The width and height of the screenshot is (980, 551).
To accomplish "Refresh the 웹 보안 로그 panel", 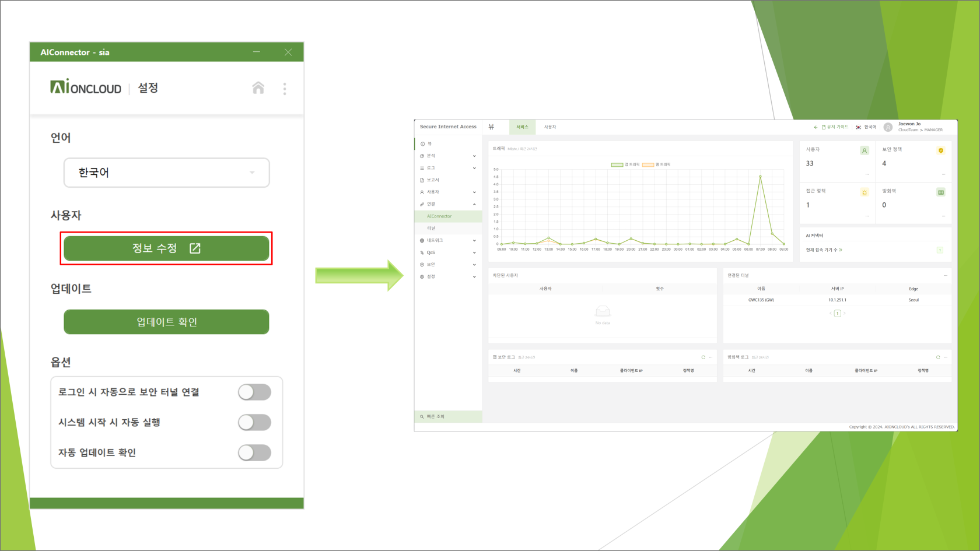I will tap(703, 357).
